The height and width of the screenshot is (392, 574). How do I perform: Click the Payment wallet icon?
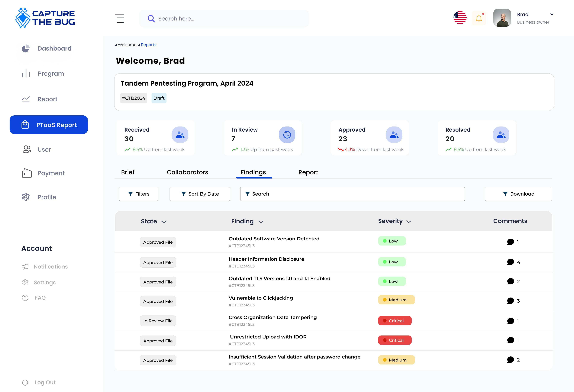[27, 173]
